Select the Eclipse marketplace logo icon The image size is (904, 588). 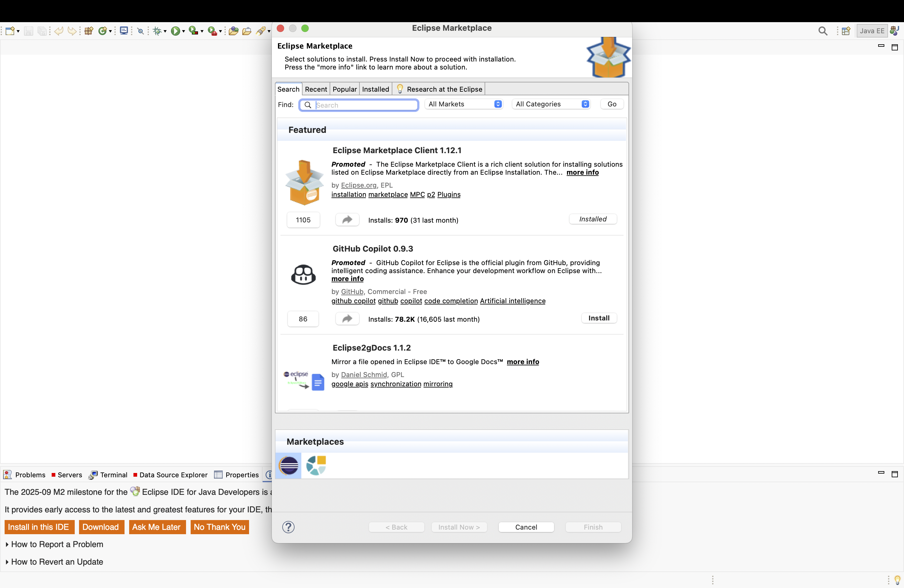[x=288, y=466]
